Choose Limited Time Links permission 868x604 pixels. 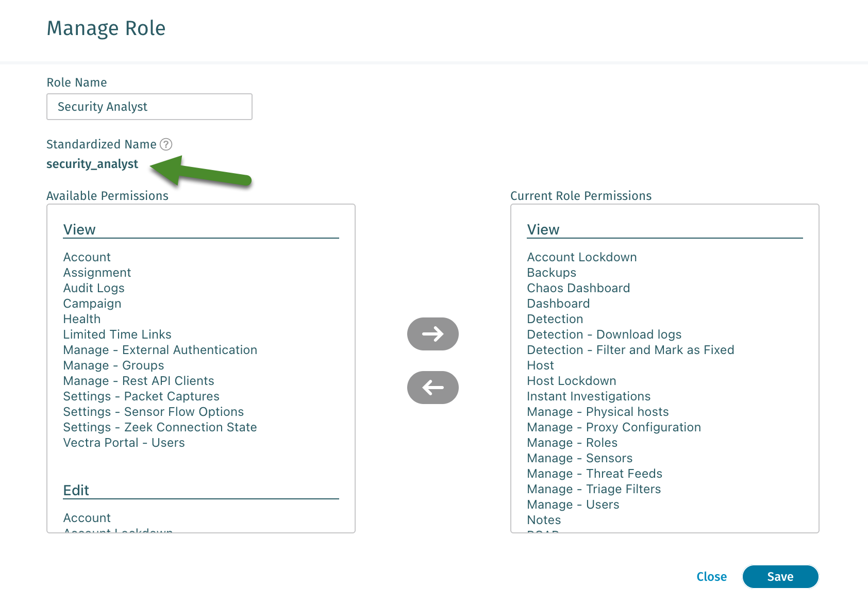[x=117, y=334]
